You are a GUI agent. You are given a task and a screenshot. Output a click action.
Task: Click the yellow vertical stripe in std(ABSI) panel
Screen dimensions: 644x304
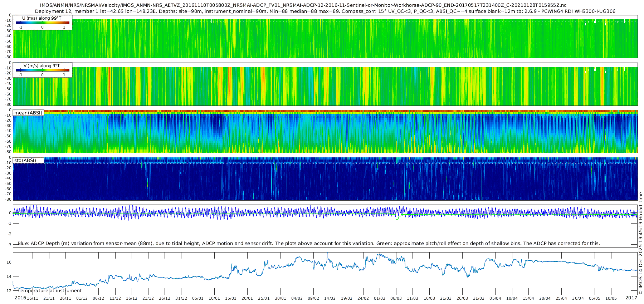click(441, 179)
